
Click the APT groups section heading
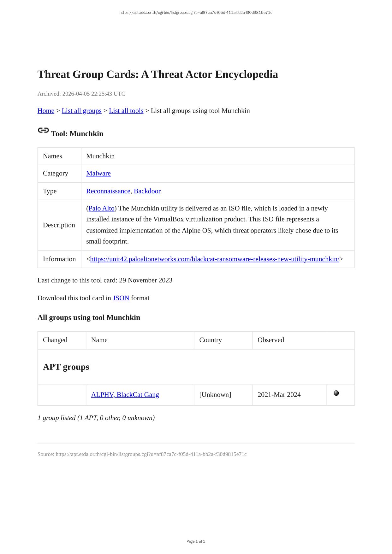[66, 367]
